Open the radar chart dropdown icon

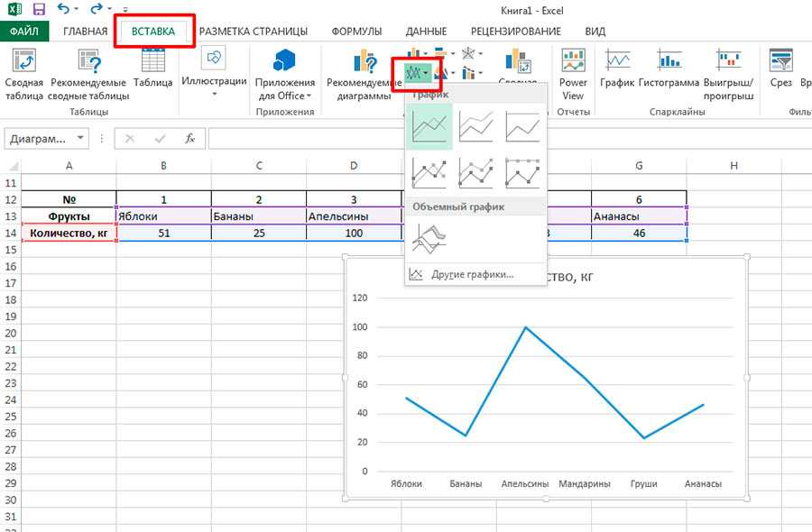coord(472,53)
